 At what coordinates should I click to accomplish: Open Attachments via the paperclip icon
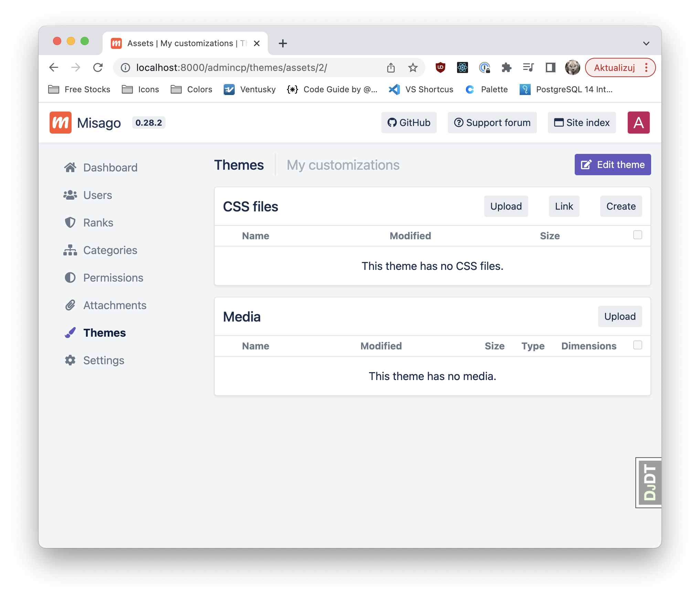pos(70,305)
